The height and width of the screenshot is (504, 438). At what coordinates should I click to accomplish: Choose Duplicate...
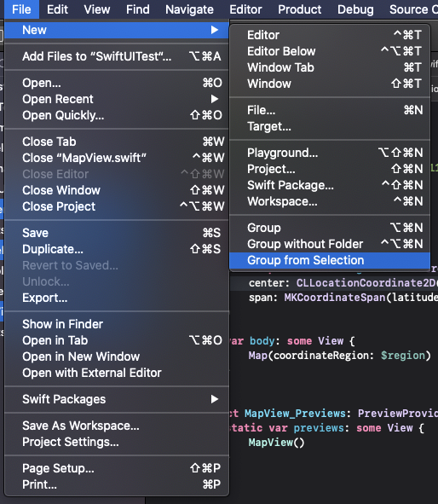coord(117,249)
